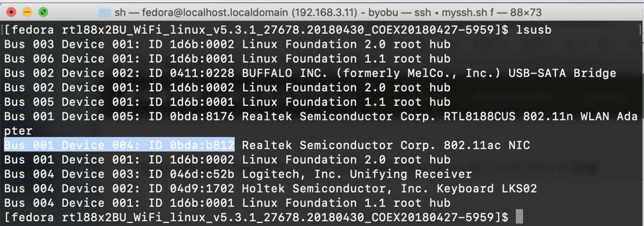Click the wrapped "pter" text fragment
This screenshot has width=644, height=226.
click(18, 130)
